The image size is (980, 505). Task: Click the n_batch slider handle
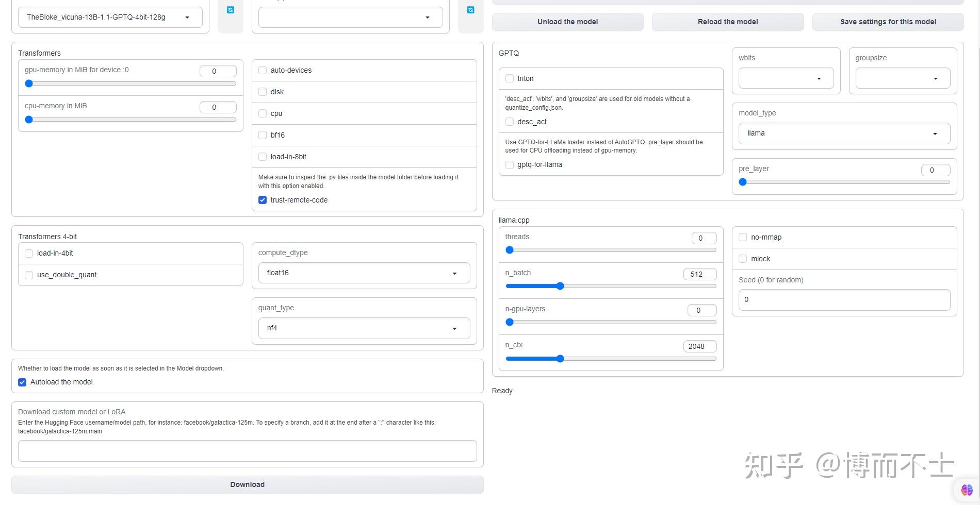(560, 286)
